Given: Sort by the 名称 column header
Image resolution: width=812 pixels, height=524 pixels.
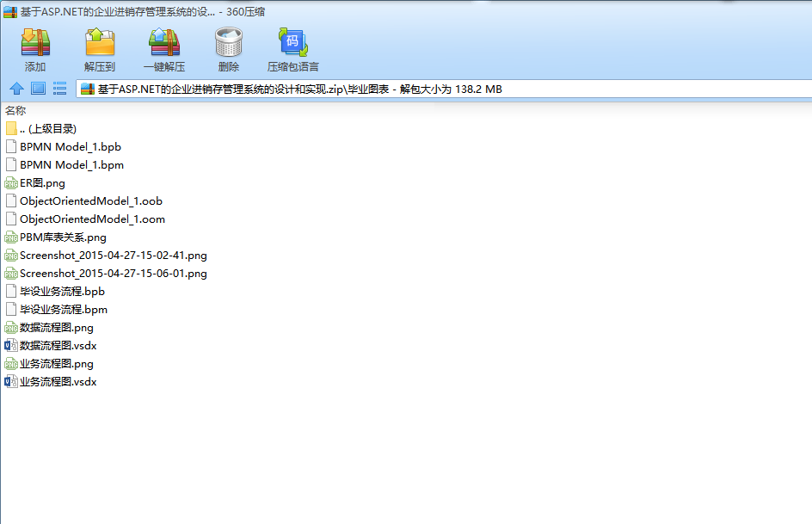Looking at the screenshot, I should click(15, 110).
